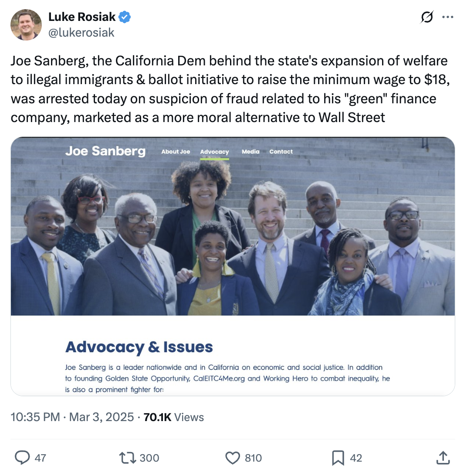The width and height of the screenshot is (467, 476).
Task: Click the 42 bookmarks count
Action: coord(356,458)
